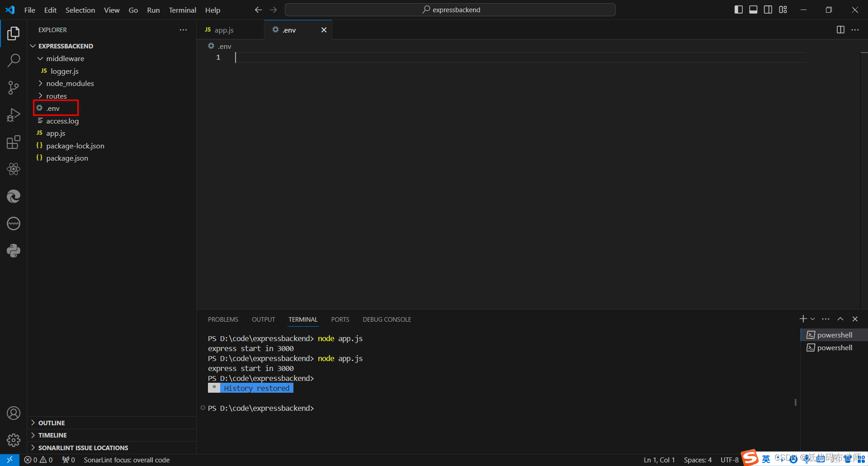The height and width of the screenshot is (466, 868).
Task: Open package-lock.json in the explorer
Action: tap(75, 146)
